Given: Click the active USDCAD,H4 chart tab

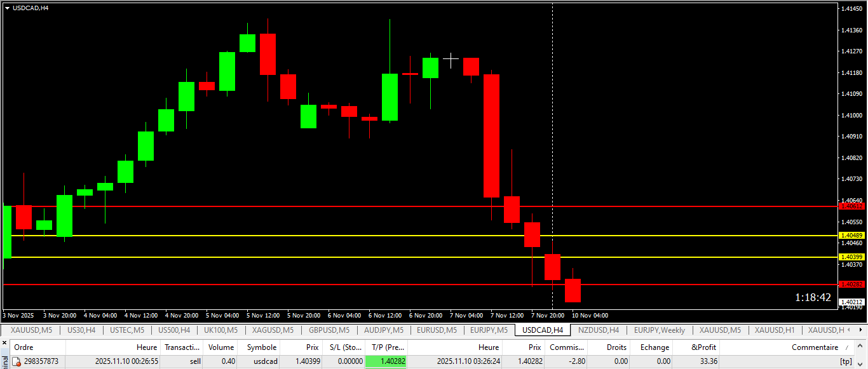Looking at the screenshot, I should [x=542, y=330].
